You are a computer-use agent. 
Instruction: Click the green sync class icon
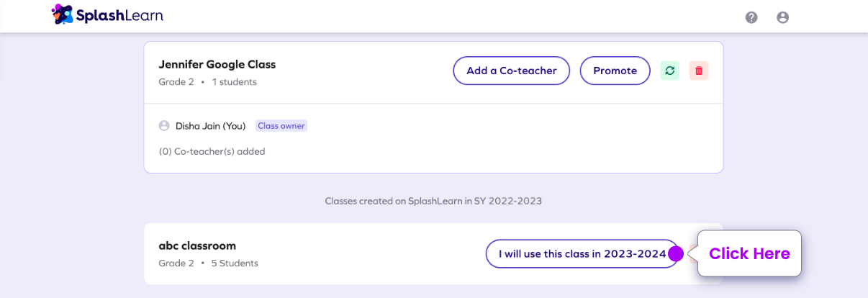(670, 71)
